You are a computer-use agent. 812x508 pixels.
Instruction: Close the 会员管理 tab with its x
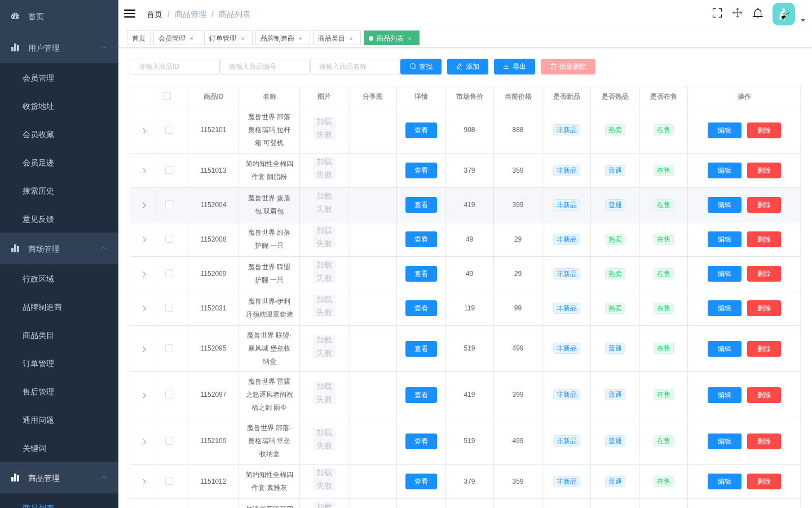pos(192,38)
